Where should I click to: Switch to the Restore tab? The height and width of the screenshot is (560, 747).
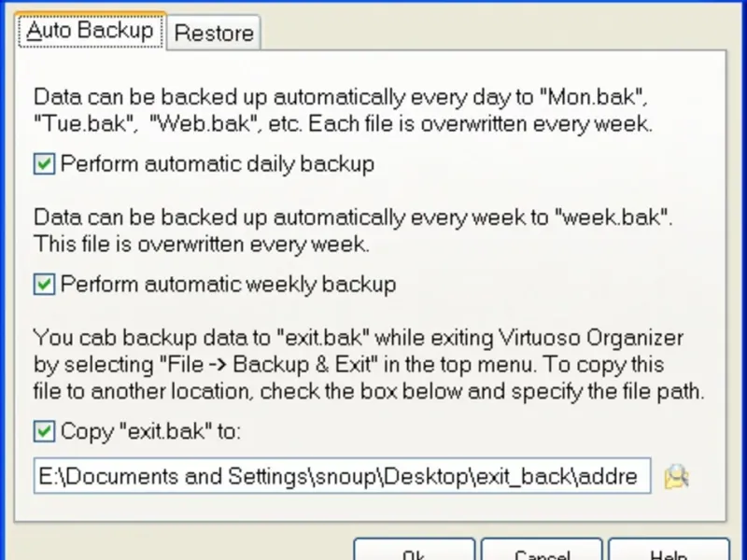pyautogui.click(x=214, y=33)
